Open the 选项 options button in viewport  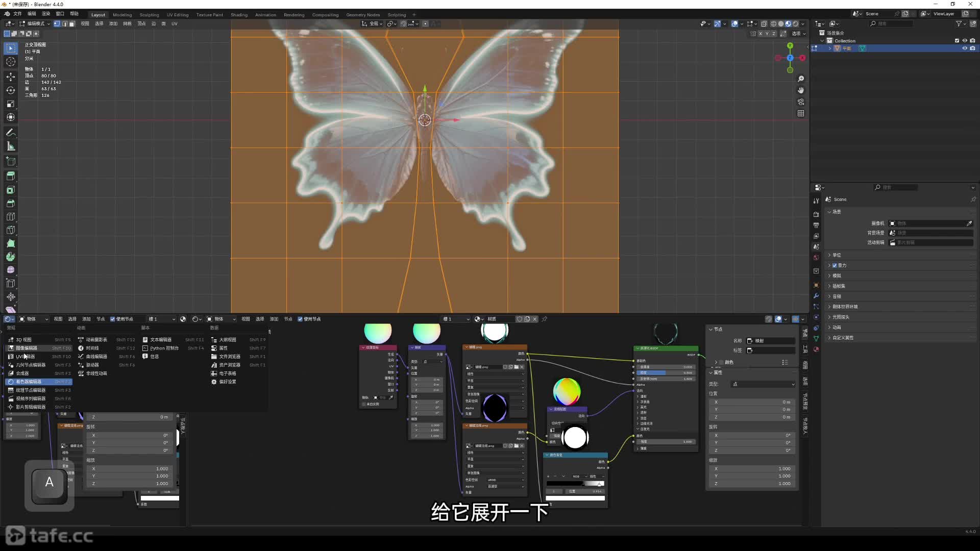798,34
